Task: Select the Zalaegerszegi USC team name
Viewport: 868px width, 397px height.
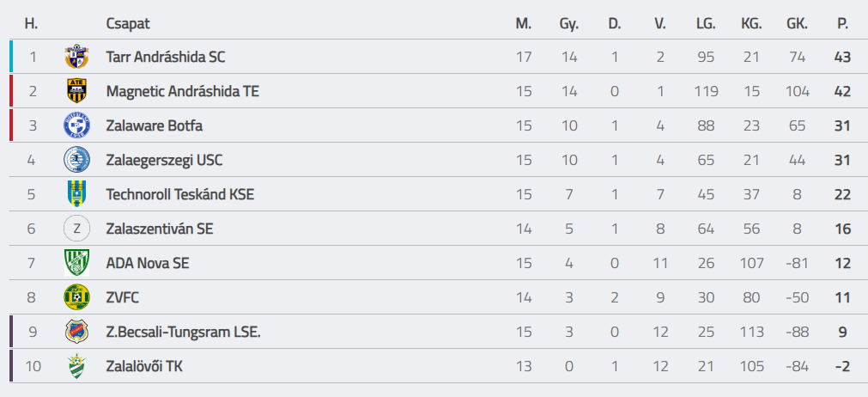Action: [x=164, y=160]
